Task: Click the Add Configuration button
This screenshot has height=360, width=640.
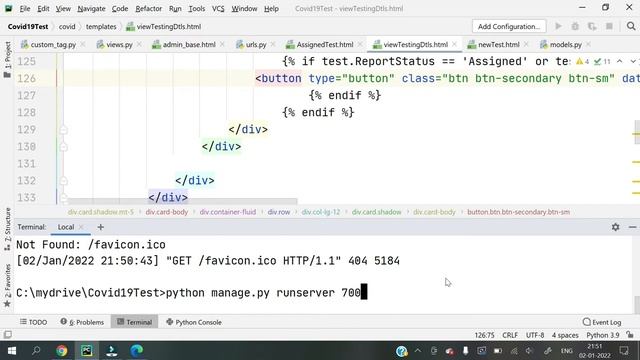Action: tap(509, 27)
